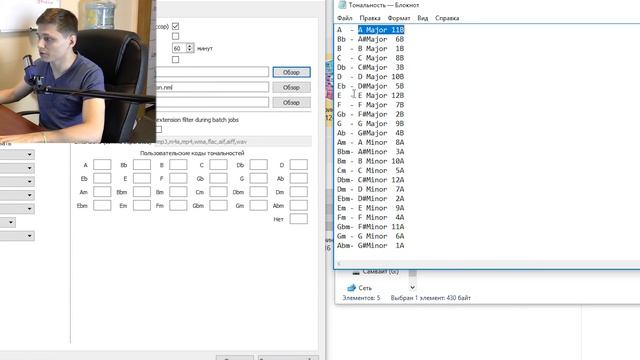
Task: Open the Правка menu in Notepad
Action: click(370, 18)
